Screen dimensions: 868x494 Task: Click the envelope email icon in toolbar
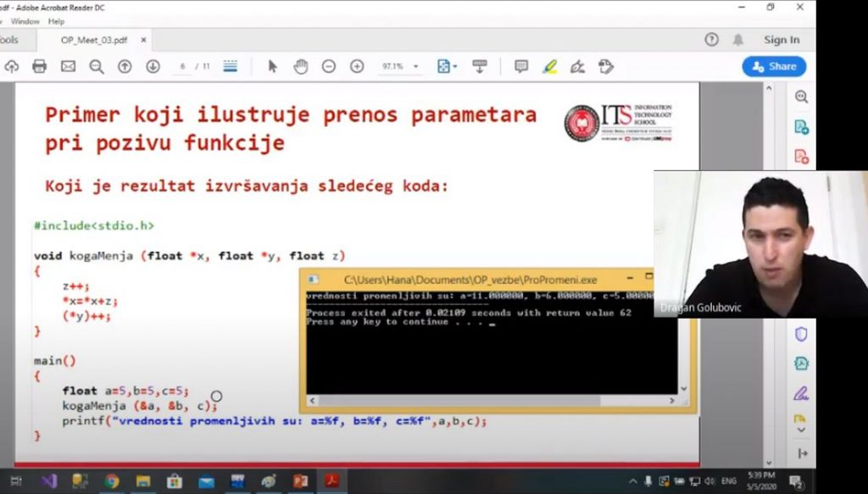point(68,66)
